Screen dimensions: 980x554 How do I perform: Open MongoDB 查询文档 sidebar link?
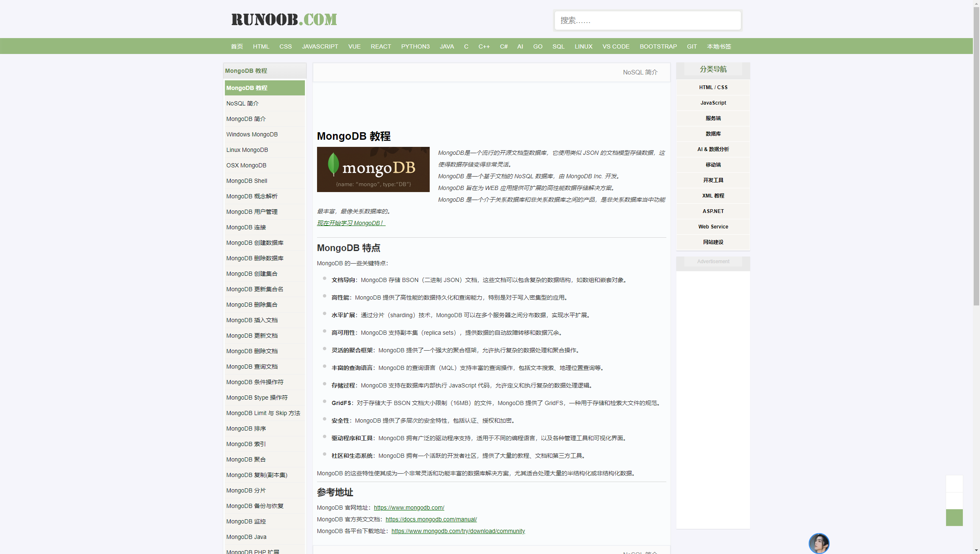tap(265, 367)
